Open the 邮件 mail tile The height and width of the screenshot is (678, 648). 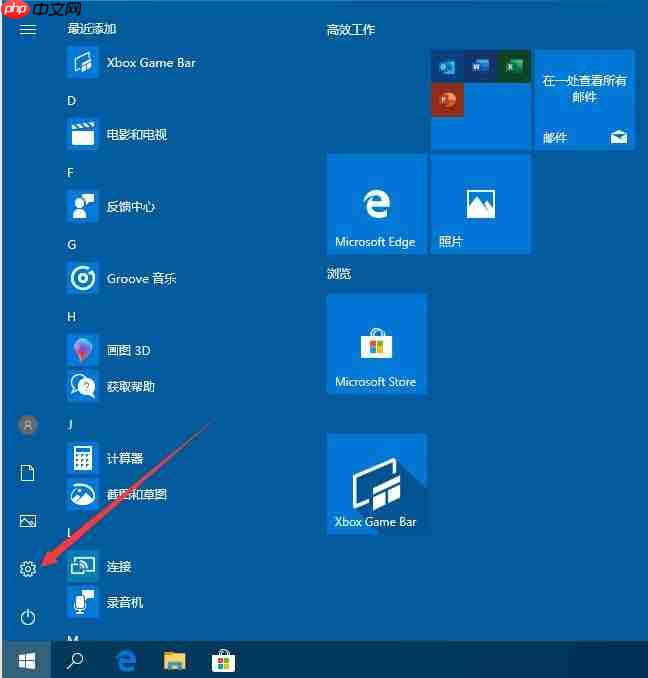pyautogui.click(x=584, y=100)
